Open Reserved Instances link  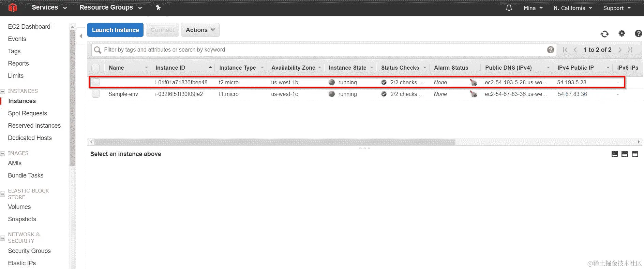[x=34, y=126]
